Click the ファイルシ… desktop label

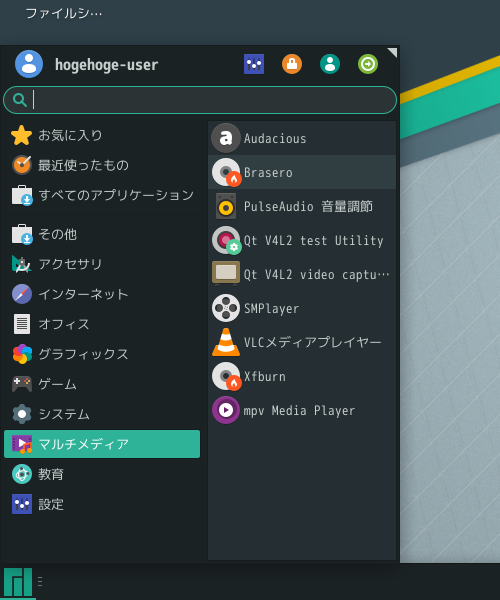(64, 14)
